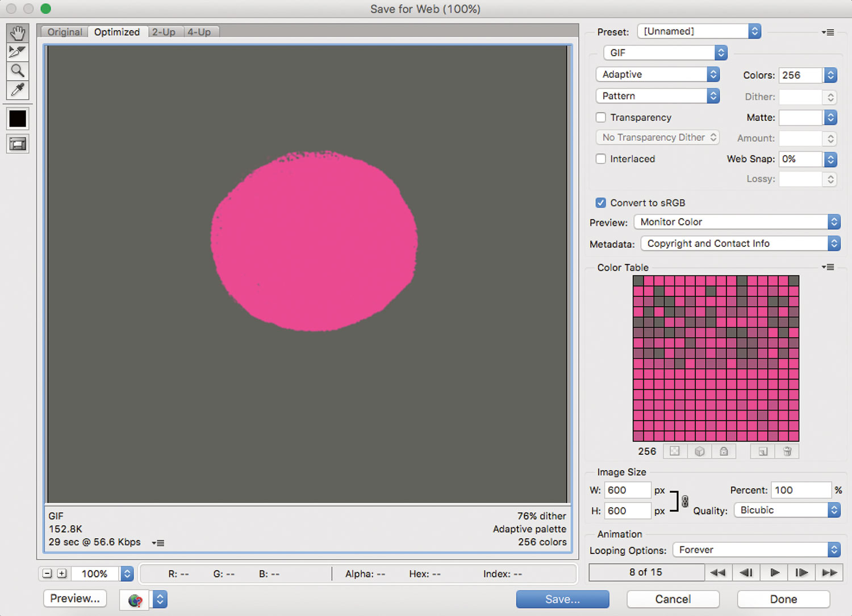The width and height of the screenshot is (852, 616).
Task: Click the browser preview icon
Action: [x=135, y=600]
